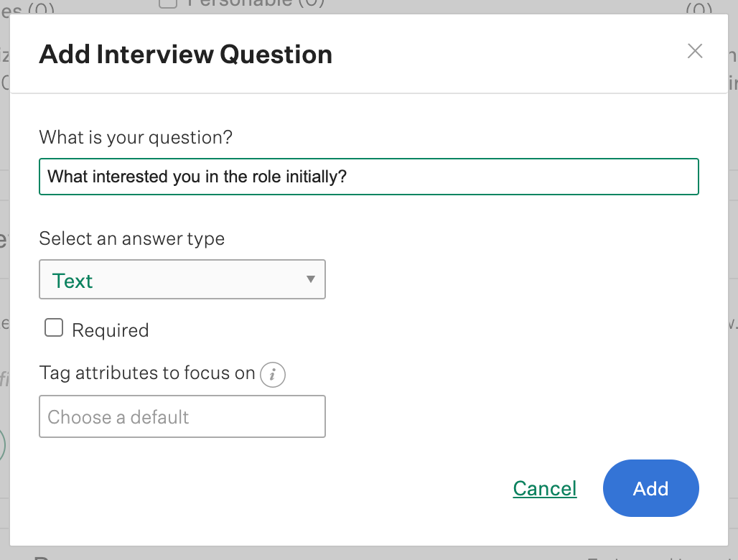Click the info icon beside Tag attributes
This screenshot has height=560, width=738.
click(x=273, y=374)
